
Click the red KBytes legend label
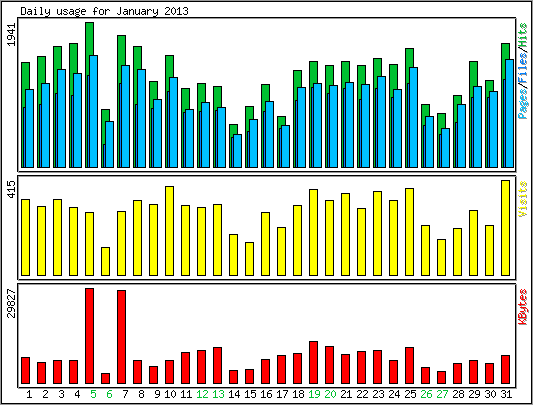[523, 307]
